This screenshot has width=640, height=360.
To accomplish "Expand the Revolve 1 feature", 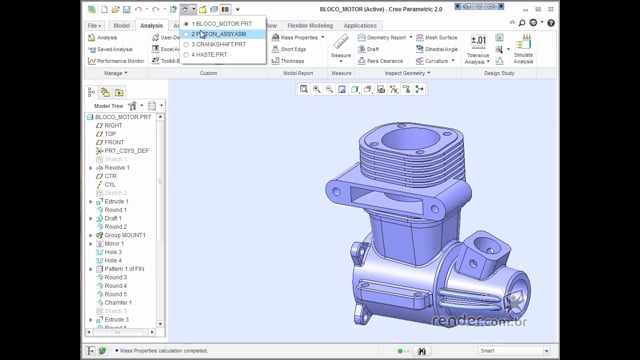I will click(x=91, y=168).
